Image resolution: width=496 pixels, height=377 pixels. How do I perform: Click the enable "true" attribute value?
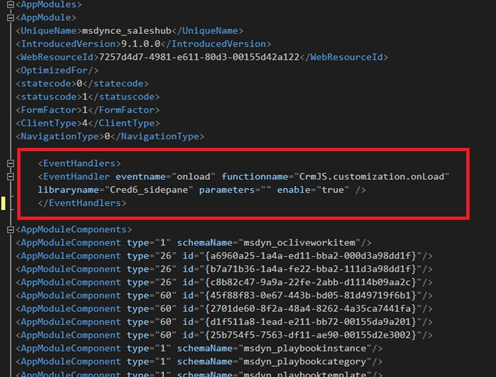(332, 190)
